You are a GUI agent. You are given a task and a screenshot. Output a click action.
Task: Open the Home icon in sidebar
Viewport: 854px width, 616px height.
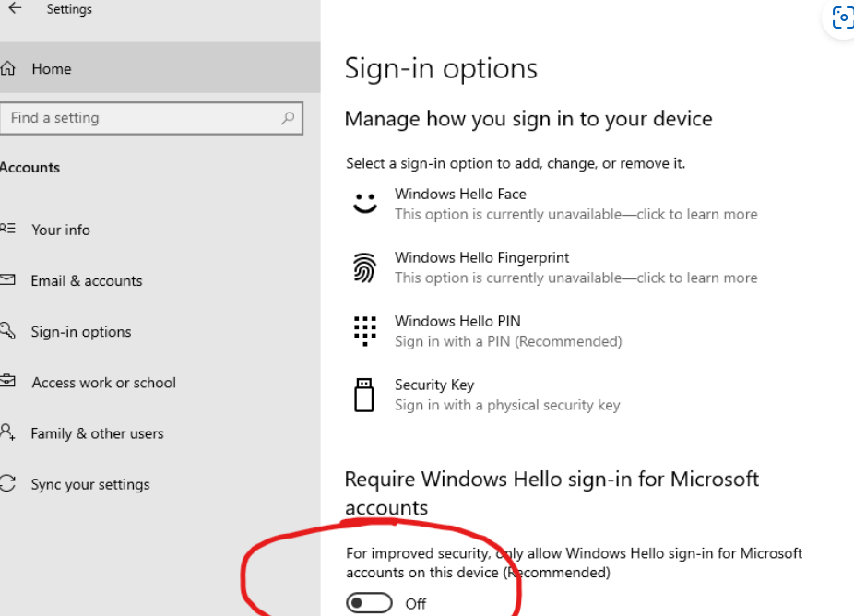[7, 68]
